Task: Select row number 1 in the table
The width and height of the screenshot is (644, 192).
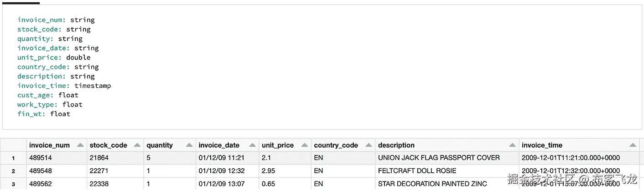Action: tap(13, 158)
